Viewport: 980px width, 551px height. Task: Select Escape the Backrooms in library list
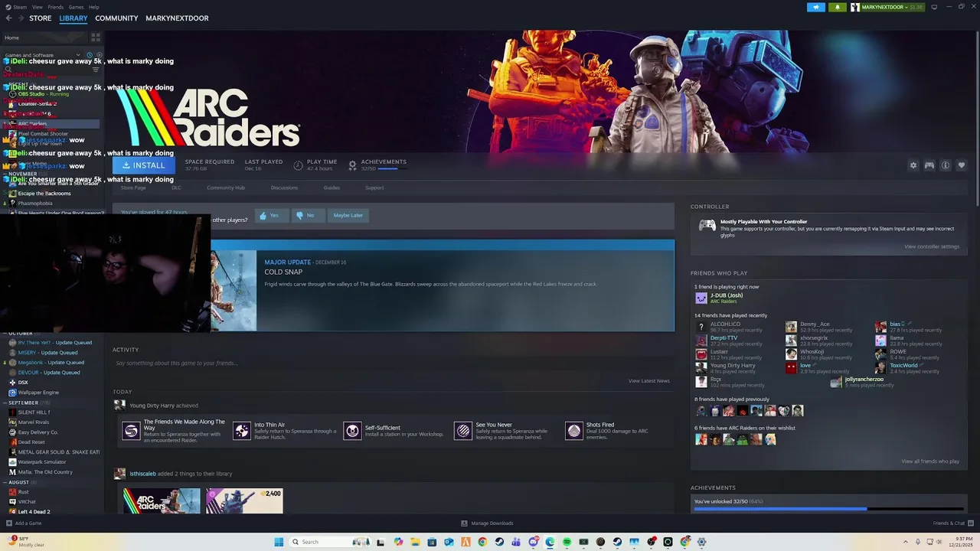point(44,194)
